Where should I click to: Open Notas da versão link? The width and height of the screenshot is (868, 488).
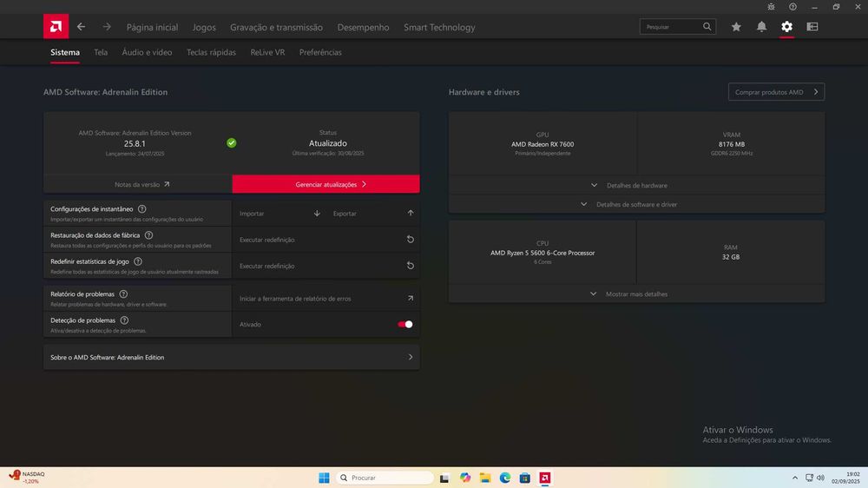point(138,184)
